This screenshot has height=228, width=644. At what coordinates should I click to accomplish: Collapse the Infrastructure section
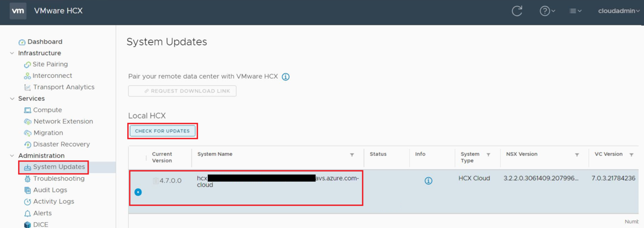pyautogui.click(x=12, y=53)
